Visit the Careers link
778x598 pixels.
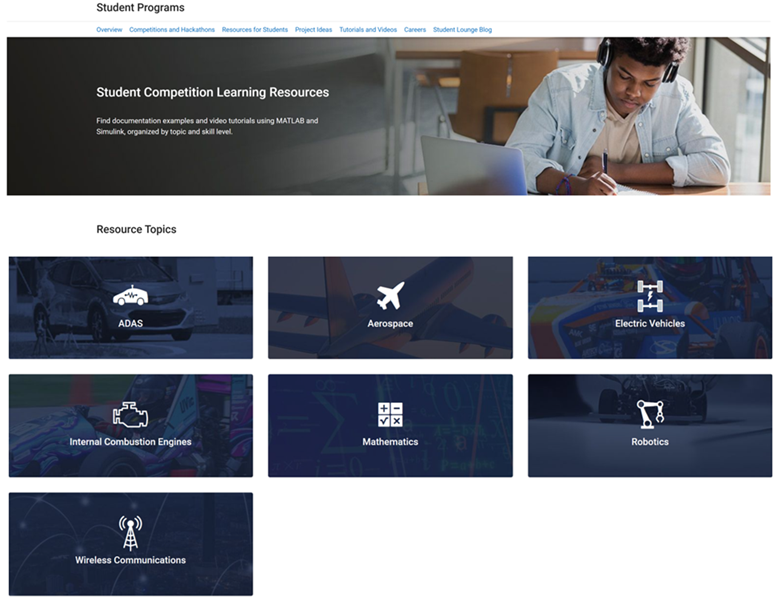pyautogui.click(x=415, y=30)
